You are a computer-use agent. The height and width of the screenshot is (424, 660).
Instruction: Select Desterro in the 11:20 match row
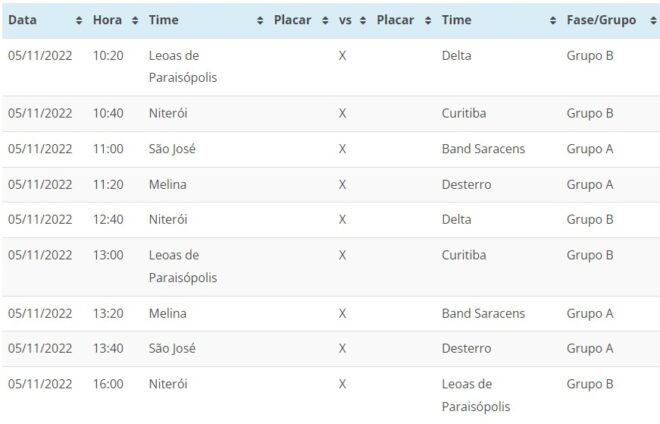pos(466,184)
